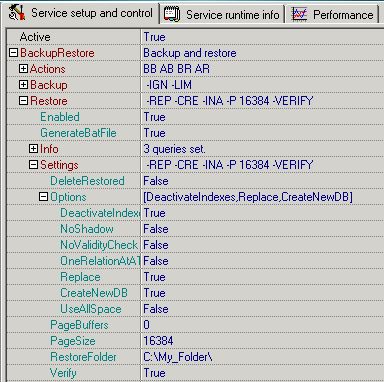
Task: Select the NoValidityCheck property label
Action: pos(99,245)
